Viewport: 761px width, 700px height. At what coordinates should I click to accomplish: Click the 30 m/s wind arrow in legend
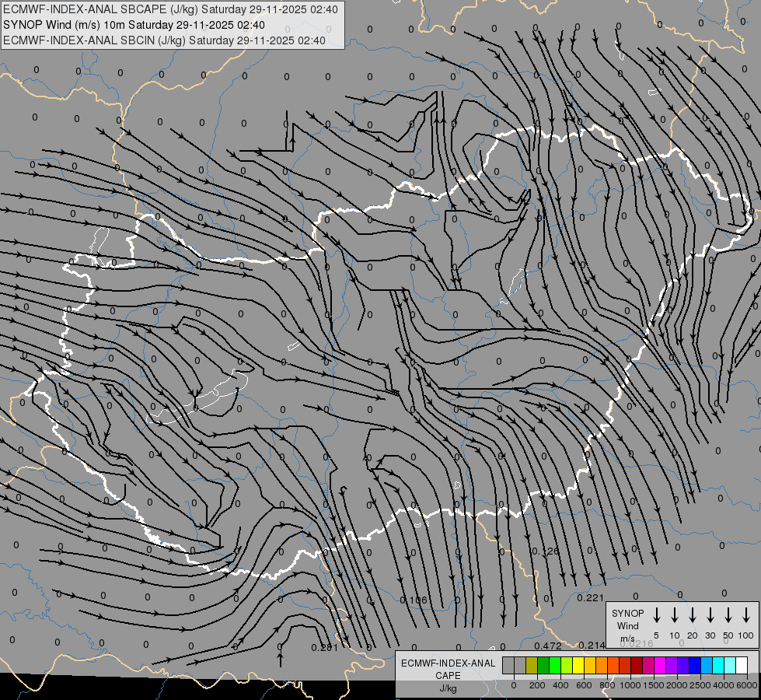[x=710, y=615]
